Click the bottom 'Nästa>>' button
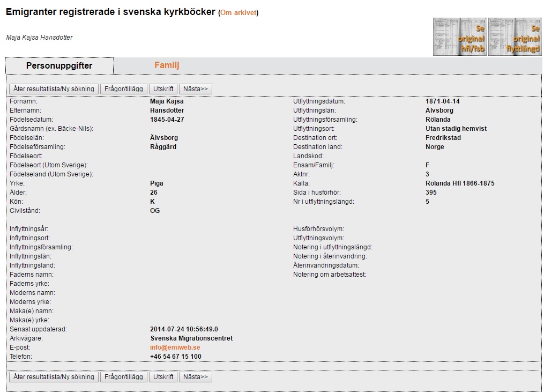 196,377
